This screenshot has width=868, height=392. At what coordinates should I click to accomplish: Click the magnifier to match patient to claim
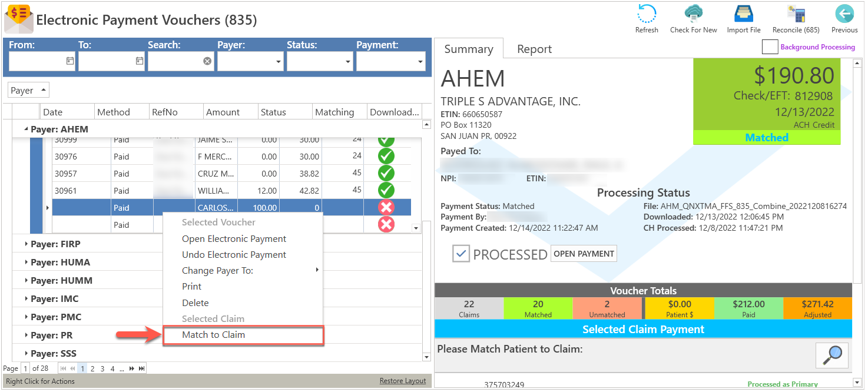click(x=832, y=354)
